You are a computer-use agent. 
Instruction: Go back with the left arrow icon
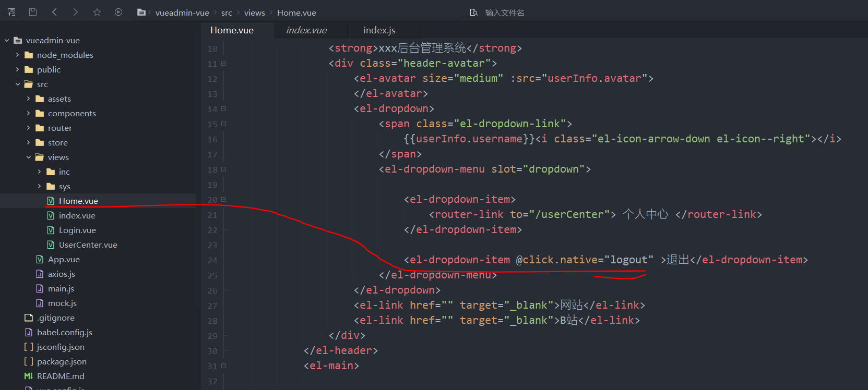point(54,12)
